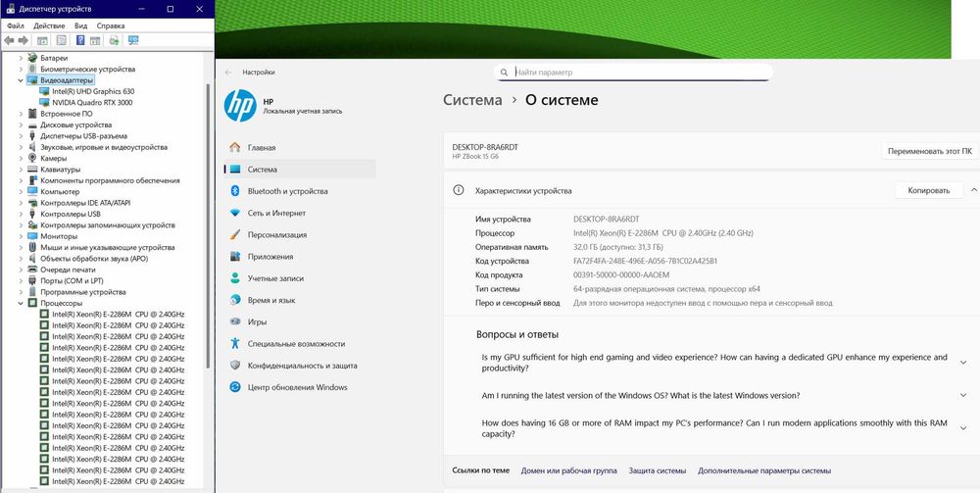Click the Bluetooth icon in Settings sidebar
The height and width of the screenshot is (493, 980).
click(x=235, y=191)
